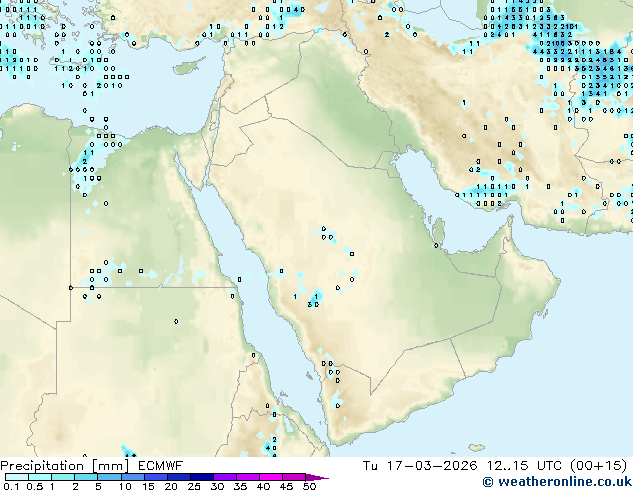Click the '12..15 UTC' time text
This screenshot has height=490, width=634.
click(x=524, y=466)
